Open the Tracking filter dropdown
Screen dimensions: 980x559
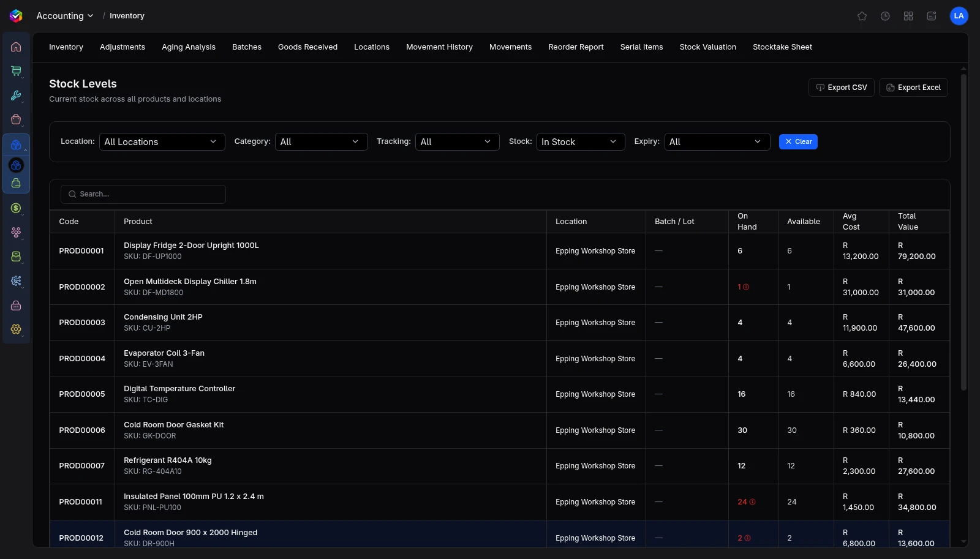457,141
